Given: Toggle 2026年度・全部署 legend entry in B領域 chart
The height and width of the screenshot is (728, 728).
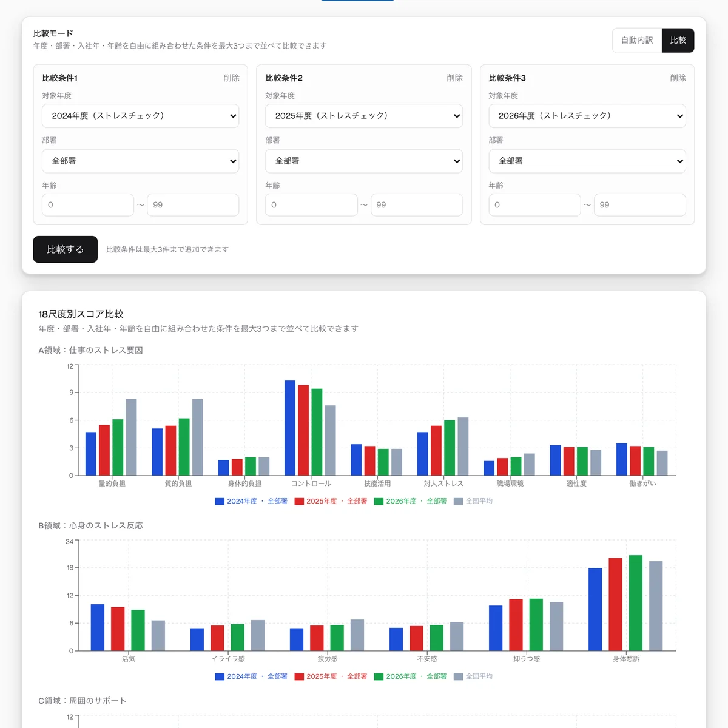Looking at the screenshot, I should (411, 677).
